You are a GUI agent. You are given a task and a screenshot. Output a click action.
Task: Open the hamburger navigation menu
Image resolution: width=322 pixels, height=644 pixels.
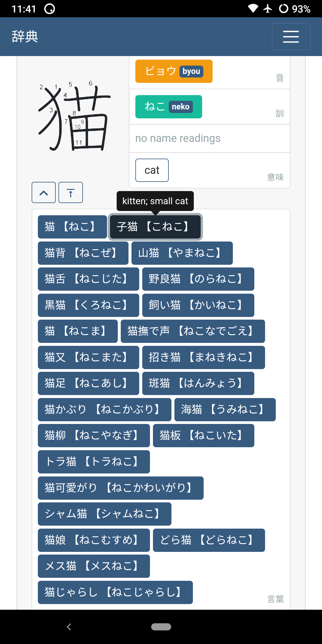tap(291, 37)
